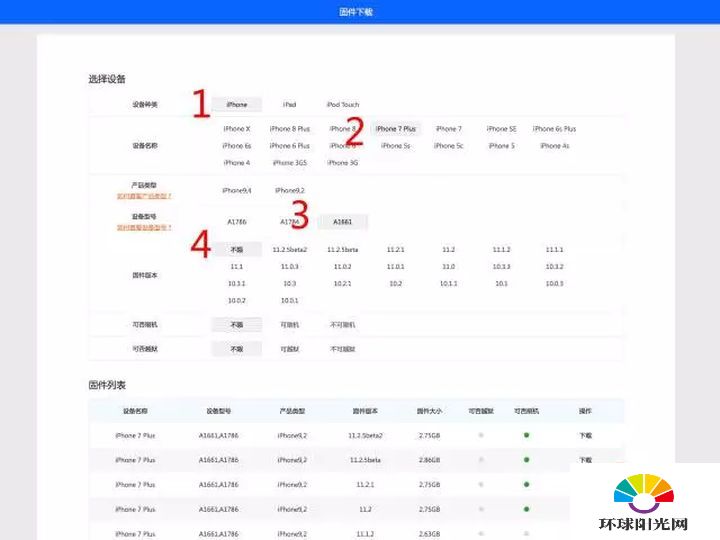This screenshot has width=720, height=540.
Task: Pick iPhone 4s device name
Action: click(554, 146)
